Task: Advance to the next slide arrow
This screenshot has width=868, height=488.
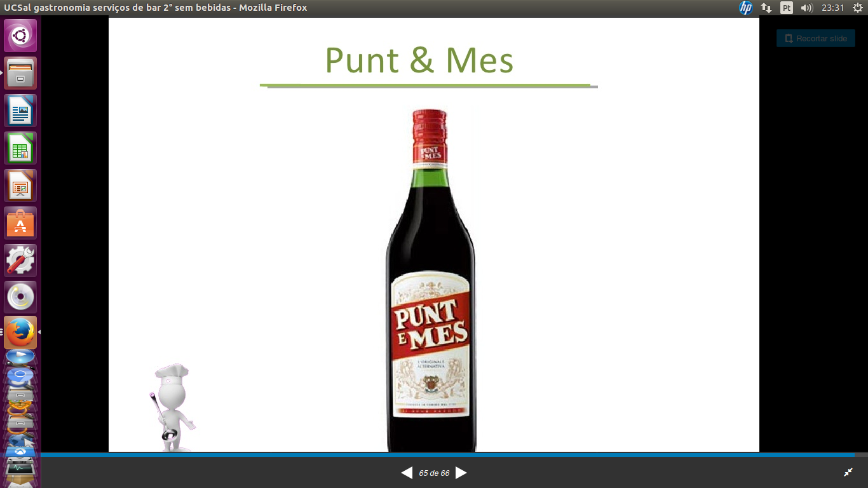Action: point(461,473)
